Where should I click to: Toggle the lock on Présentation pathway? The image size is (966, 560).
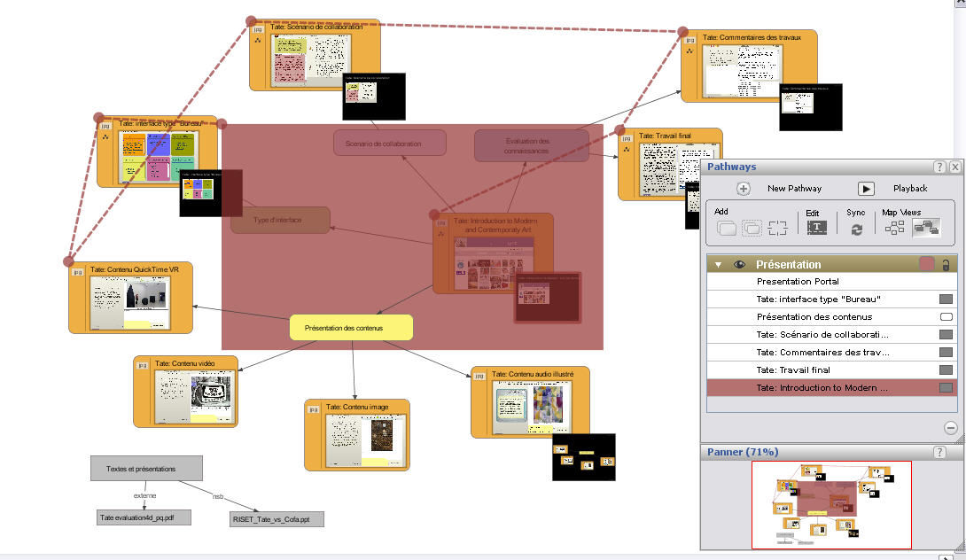(x=946, y=264)
